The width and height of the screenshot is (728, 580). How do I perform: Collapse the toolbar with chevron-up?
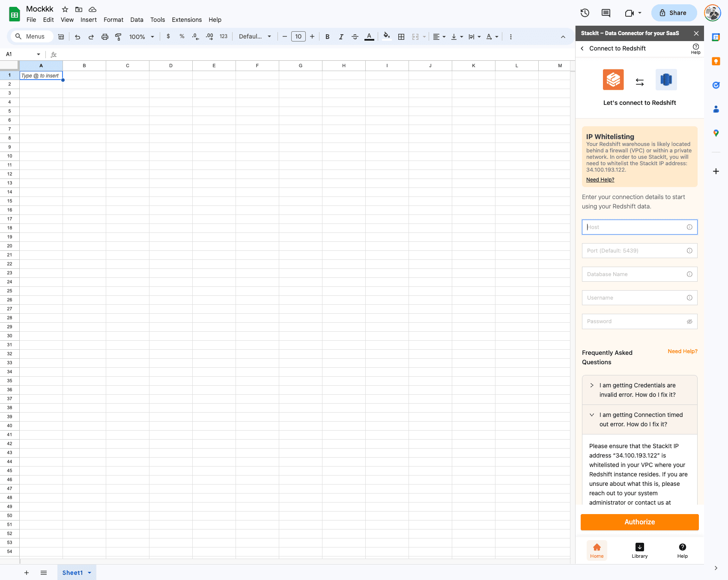tap(563, 37)
